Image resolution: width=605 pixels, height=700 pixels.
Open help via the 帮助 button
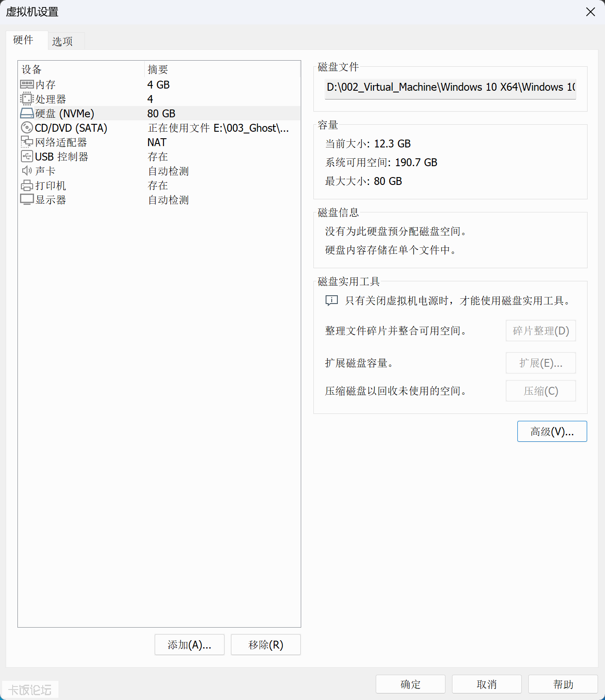pyautogui.click(x=563, y=684)
